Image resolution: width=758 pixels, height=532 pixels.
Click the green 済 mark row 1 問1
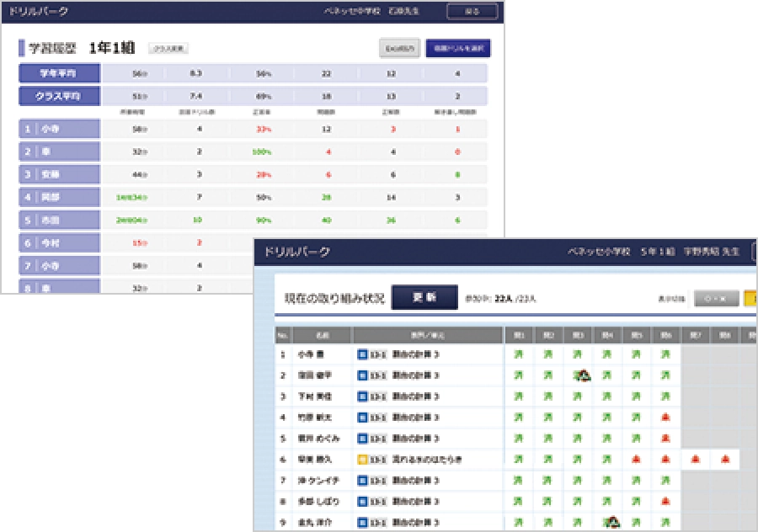tap(519, 354)
